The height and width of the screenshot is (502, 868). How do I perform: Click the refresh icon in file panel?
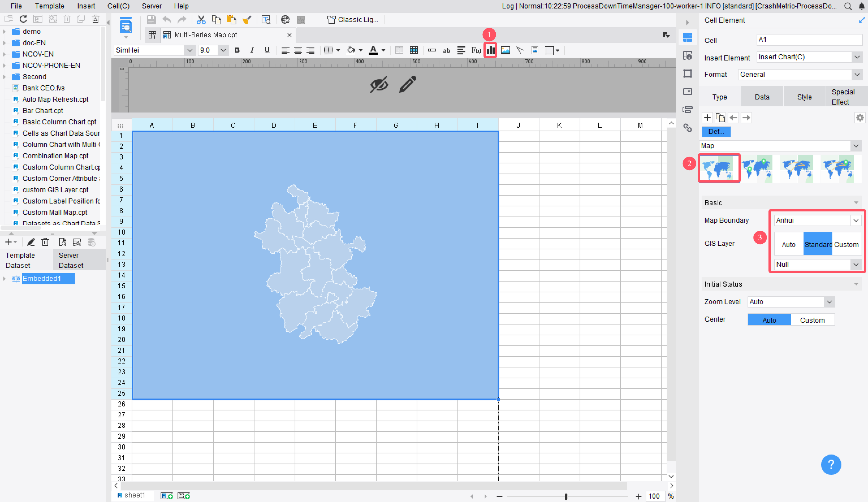(x=23, y=19)
